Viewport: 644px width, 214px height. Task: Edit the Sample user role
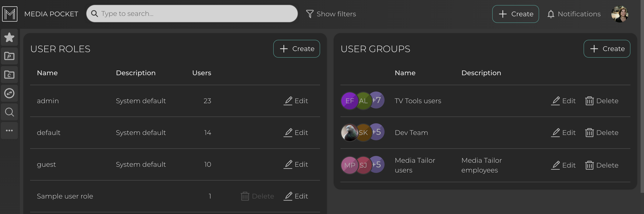tap(296, 196)
